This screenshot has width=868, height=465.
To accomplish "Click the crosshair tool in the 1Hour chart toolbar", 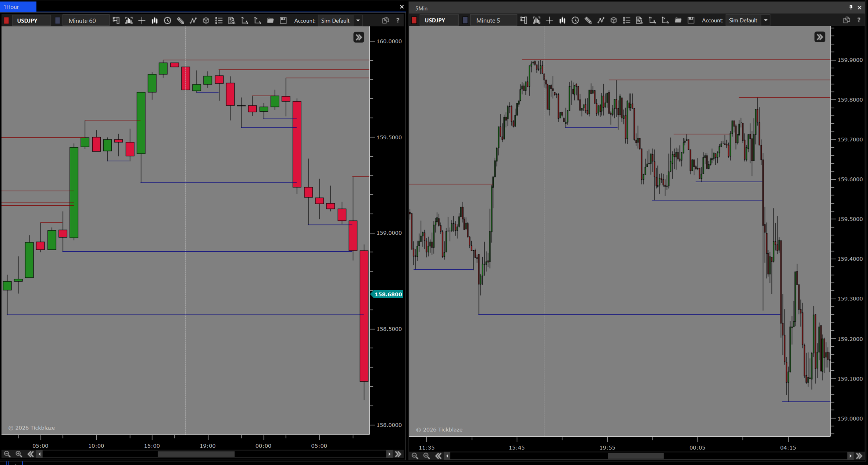I will (142, 21).
